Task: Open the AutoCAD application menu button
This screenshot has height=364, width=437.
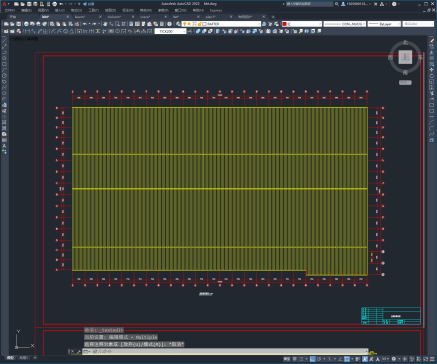Action: [x=4, y=4]
